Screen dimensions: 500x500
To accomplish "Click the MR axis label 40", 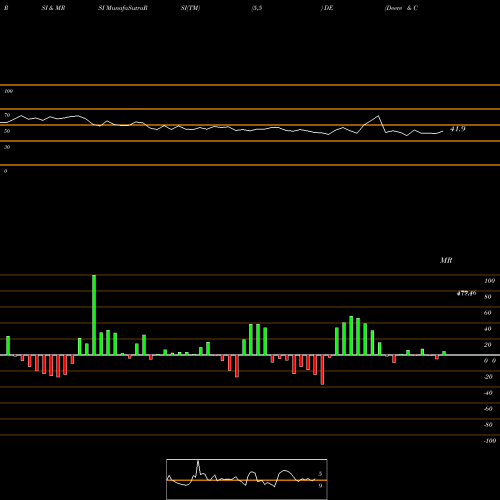I will click(488, 329).
